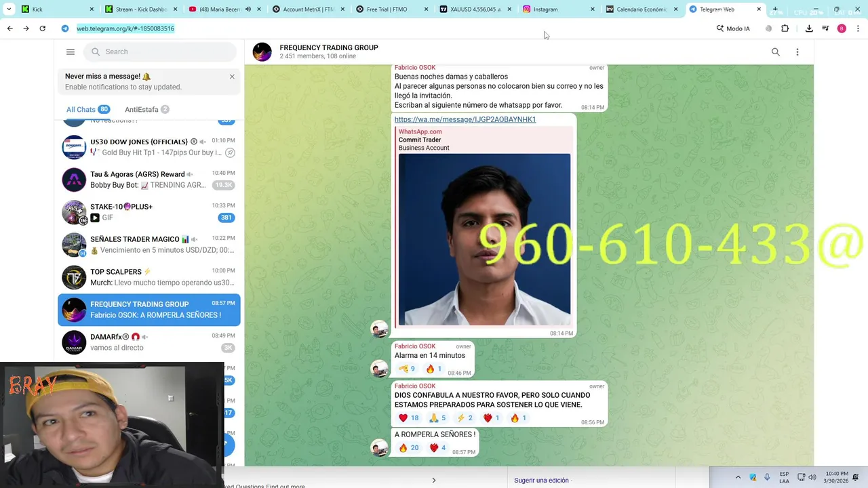Toggle fire reaction with 20 count

[x=408, y=448]
